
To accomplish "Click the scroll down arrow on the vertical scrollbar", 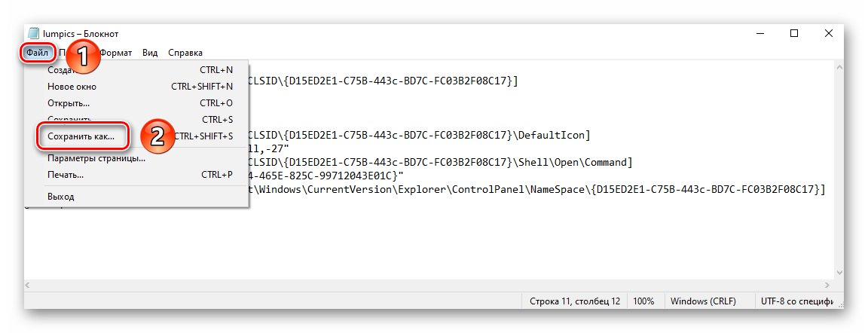I will click(x=836, y=273).
